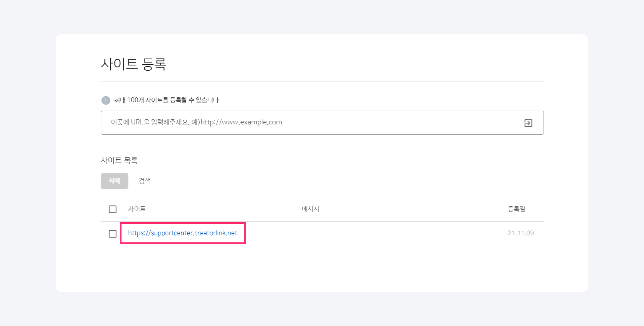Click the exclamation info icon
The height and width of the screenshot is (326, 644).
pyautogui.click(x=106, y=100)
